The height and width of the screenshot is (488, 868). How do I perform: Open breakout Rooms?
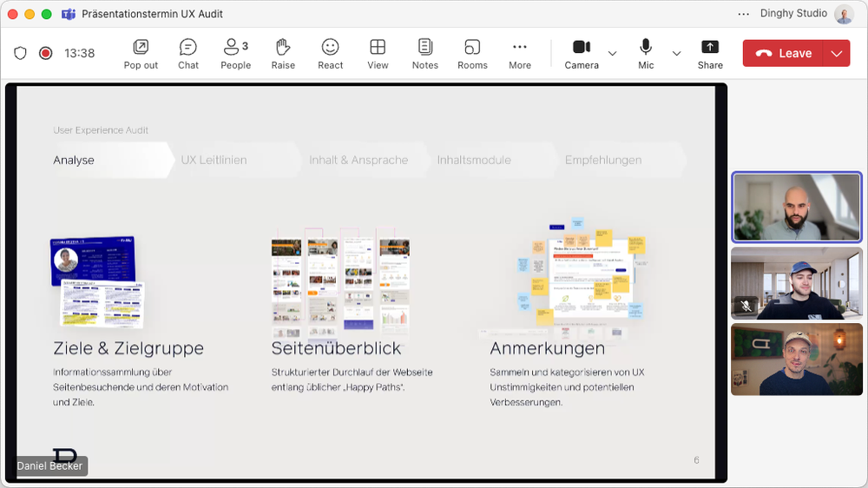coord(472,54)
